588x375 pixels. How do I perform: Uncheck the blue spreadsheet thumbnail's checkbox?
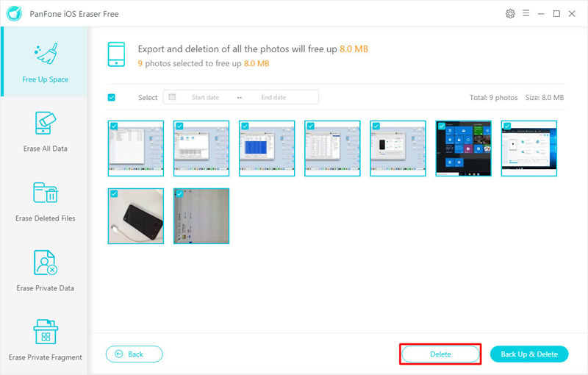pos(245,126)
